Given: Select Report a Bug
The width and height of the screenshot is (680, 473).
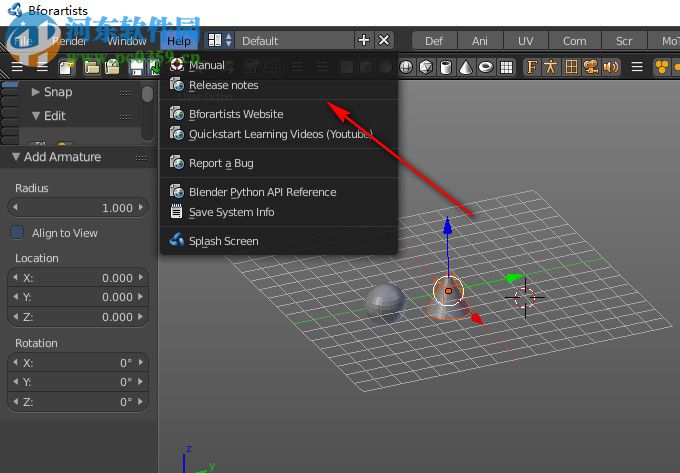Looking at the screenshot, I should coord(279,163).
